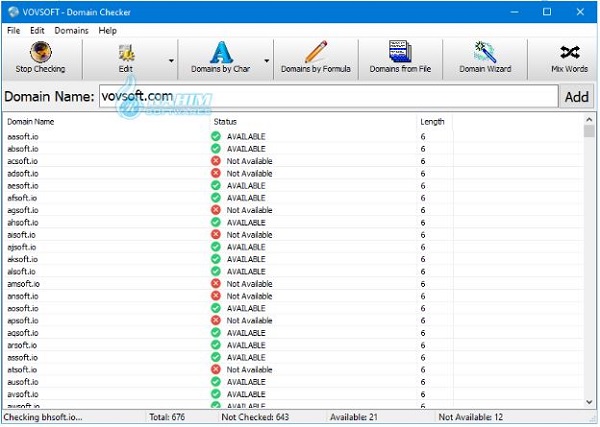The image size is (600, 427).
Task: Start the Domain Wizard
Action: (x=485, y=59)
